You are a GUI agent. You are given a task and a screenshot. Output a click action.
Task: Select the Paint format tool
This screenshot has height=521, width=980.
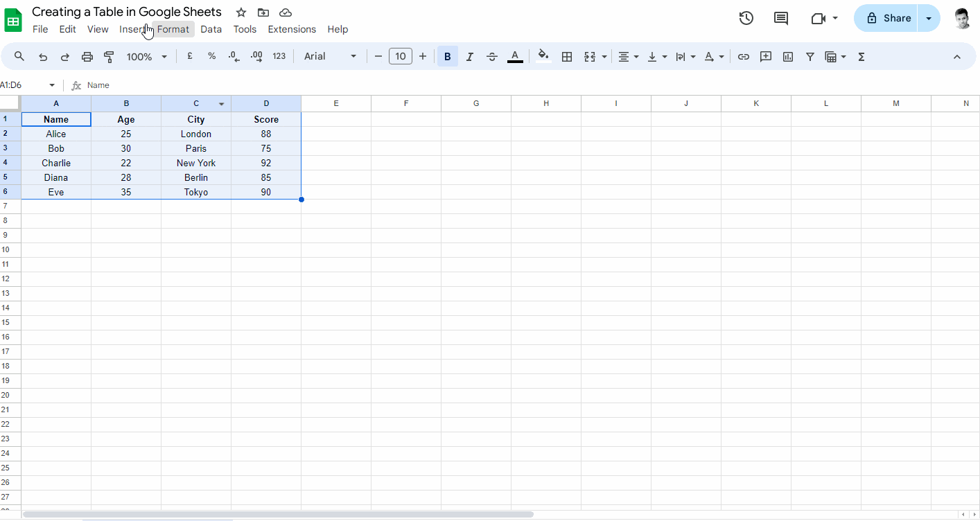[109, 56]
